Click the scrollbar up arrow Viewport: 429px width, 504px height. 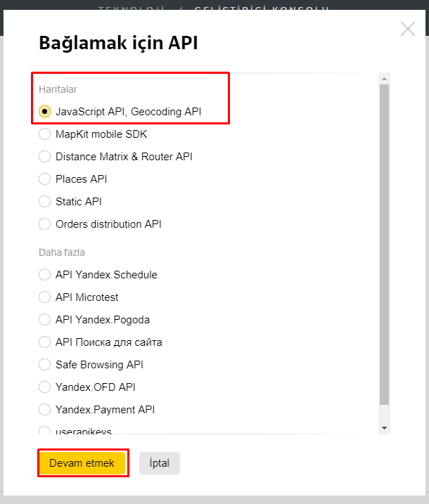[x=384, y=79]
